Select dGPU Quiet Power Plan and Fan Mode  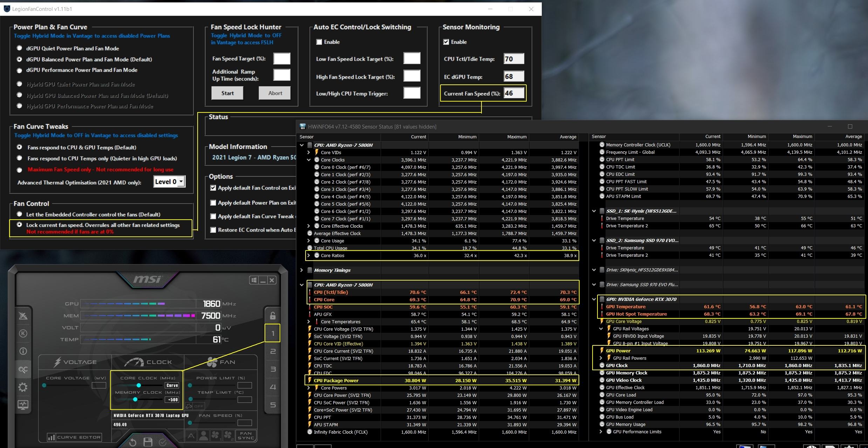coord(20,48)
